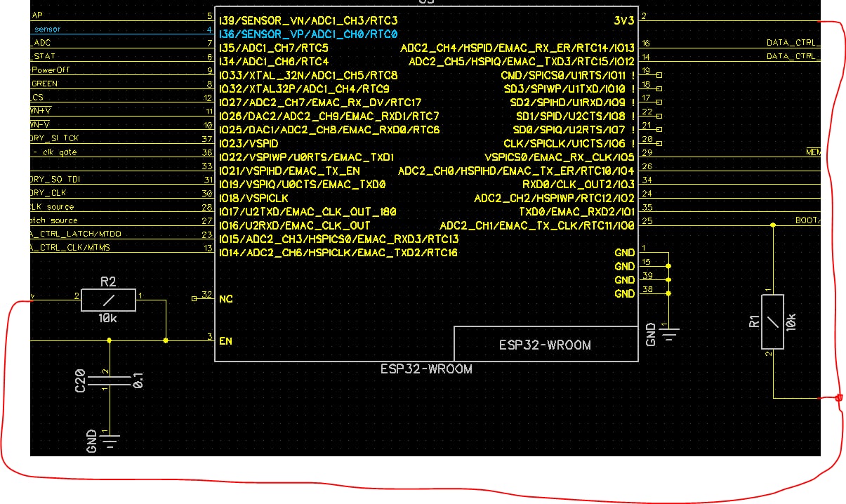Screen dimensions: 846x504
Task: Click the 10k value under R2
Action: click(108, 319)
